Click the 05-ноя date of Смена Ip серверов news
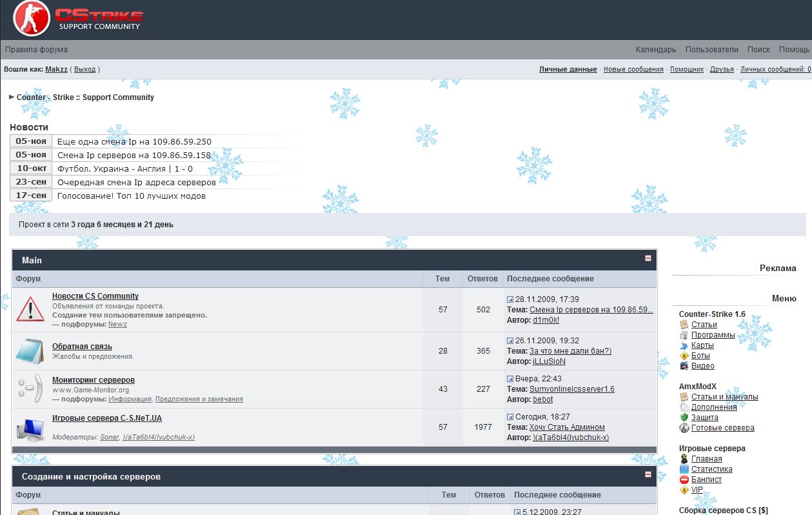The height and width of the screenshot is (515, 812). click(x=31, y=155)
